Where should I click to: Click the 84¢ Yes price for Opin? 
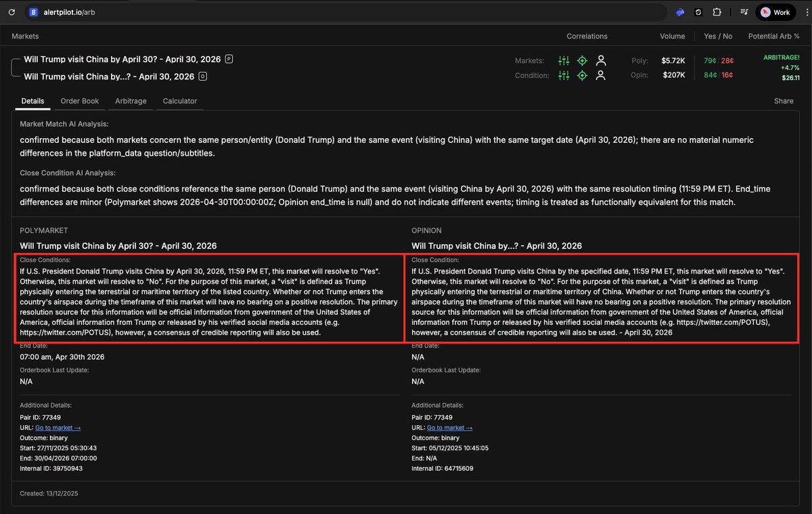(710, 75)
